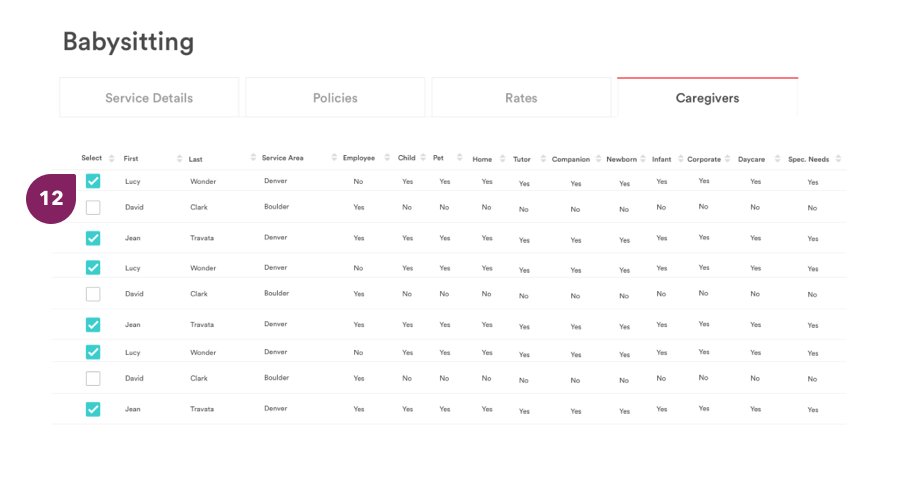Viewport: 900px width, 484px height.
Task: Uncheck the second Lucy Wonder row checkbox
Action: 93,268
